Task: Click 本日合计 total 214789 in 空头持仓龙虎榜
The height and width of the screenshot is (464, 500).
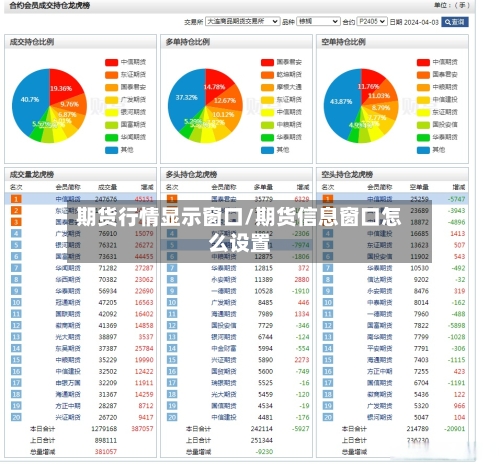Action: pos(418,429)
